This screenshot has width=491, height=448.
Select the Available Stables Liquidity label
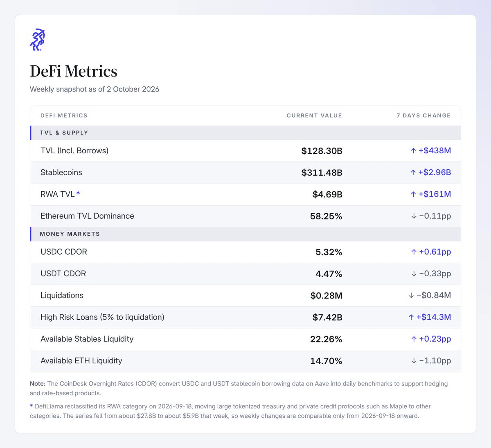pyautogui.click(x=87, y=339)
